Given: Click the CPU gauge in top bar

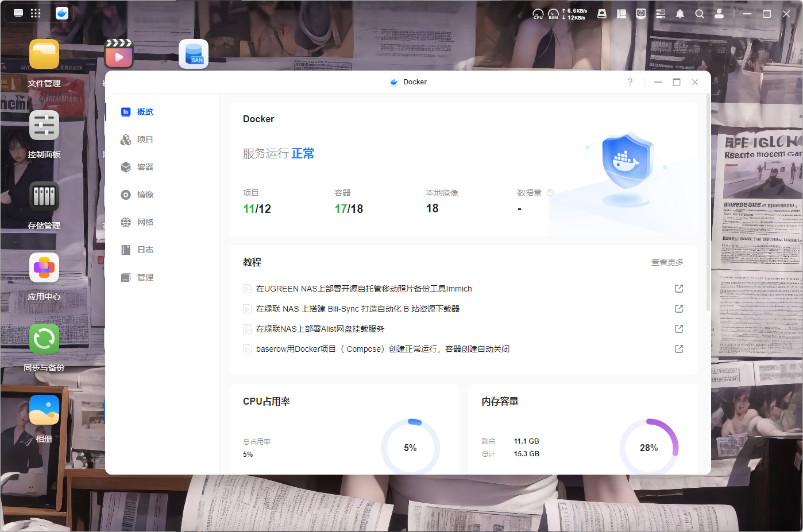Looking at the screenshot, I should click(x=538, y=14).
